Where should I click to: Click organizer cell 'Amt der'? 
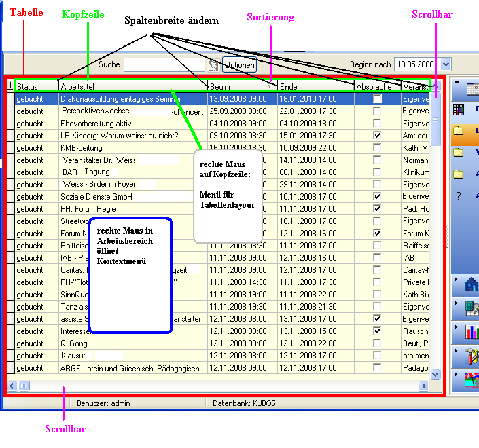[x=415, y=136]
